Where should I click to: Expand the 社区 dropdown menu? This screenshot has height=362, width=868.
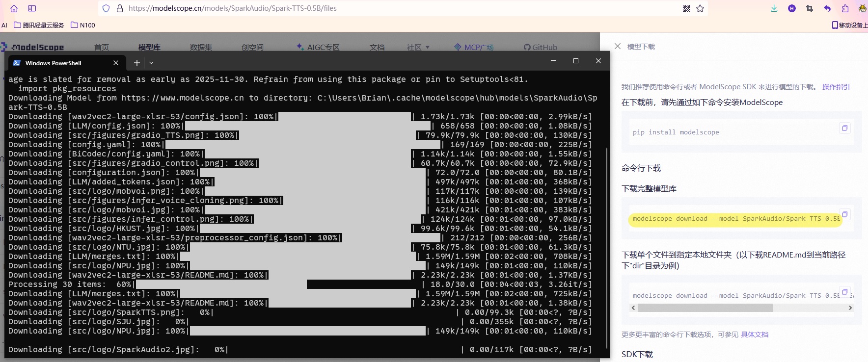click(418, 47)
